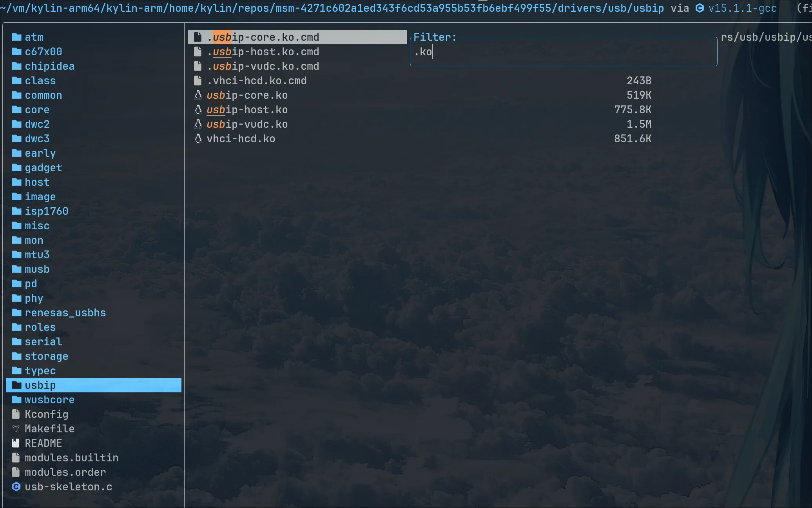Viewport: 812px width, 508px height.
Task: Click the folder icon for gadget
Action: pyautogui.click(x=16, y=168)
